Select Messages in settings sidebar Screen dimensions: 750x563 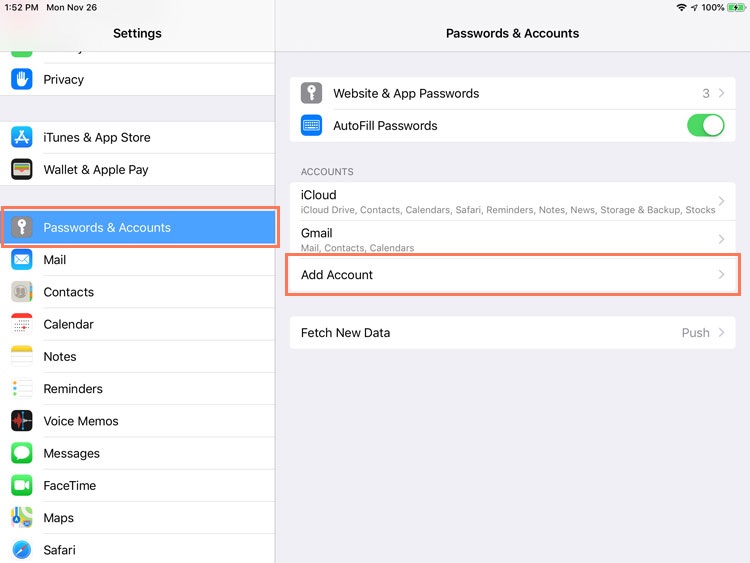pyautogui.click(x=72, y=453)
